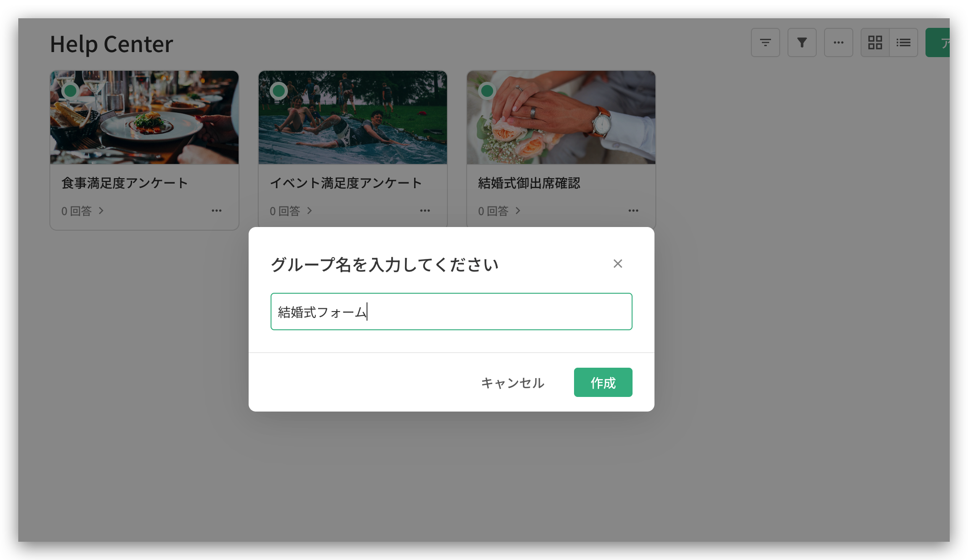Open the food dinner thumbnail
Screen dimensions: 968x560
point(144,117)
